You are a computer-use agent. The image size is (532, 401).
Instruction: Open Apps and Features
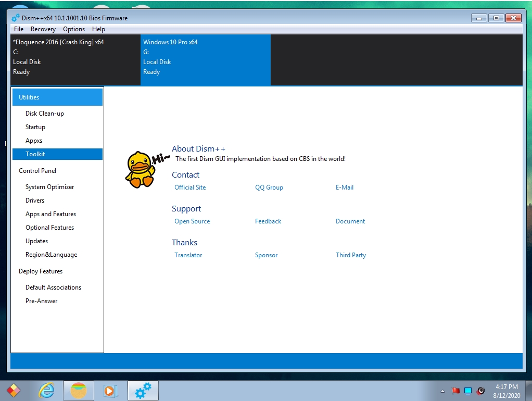tap(50, 214)
